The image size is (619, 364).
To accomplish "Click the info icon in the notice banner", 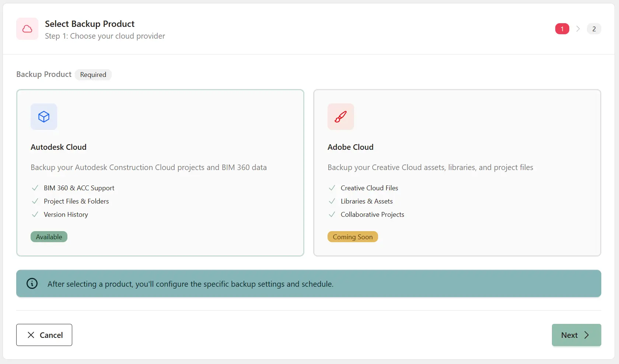I will pyautogui.click(x=32, y=283).
